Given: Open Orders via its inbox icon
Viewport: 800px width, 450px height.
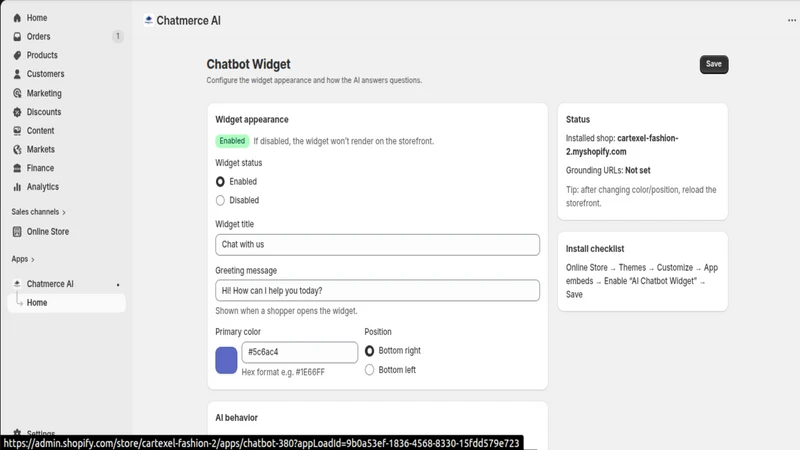Looking at the screenshot, I should tap(17, 37).
